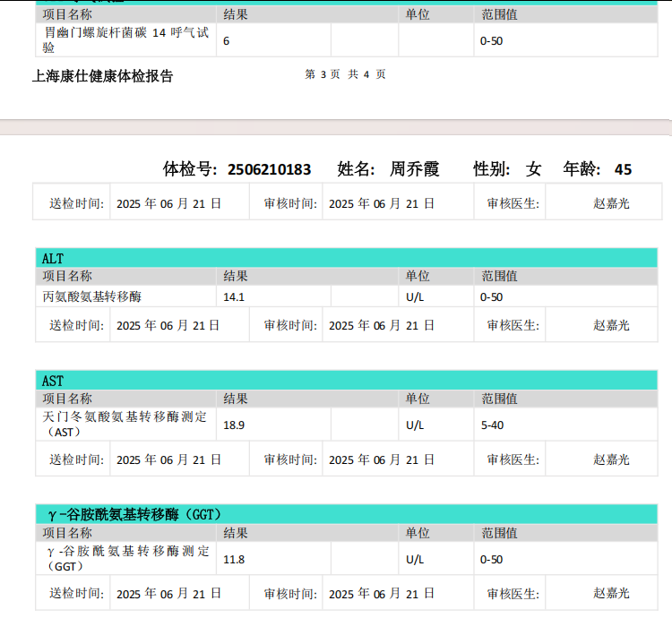Screen dimensions: 672x618
Task: Select the AST reference range 5-40
Action: pyautogui.click(x=492, y=425)
